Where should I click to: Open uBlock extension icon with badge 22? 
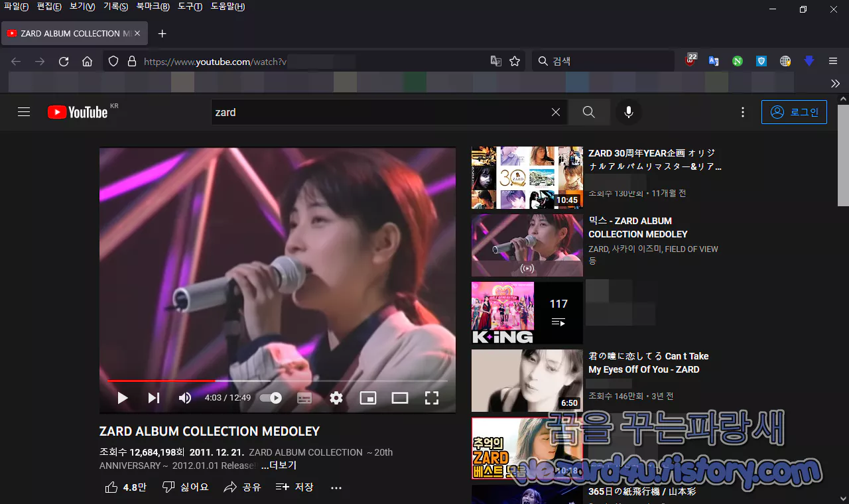690,60
